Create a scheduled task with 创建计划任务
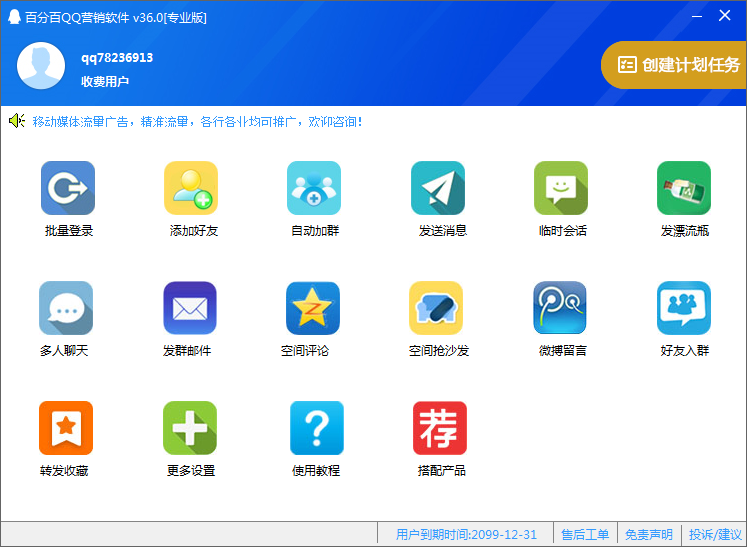The width and height of the screenshot is (747, 547). [674, 65]
